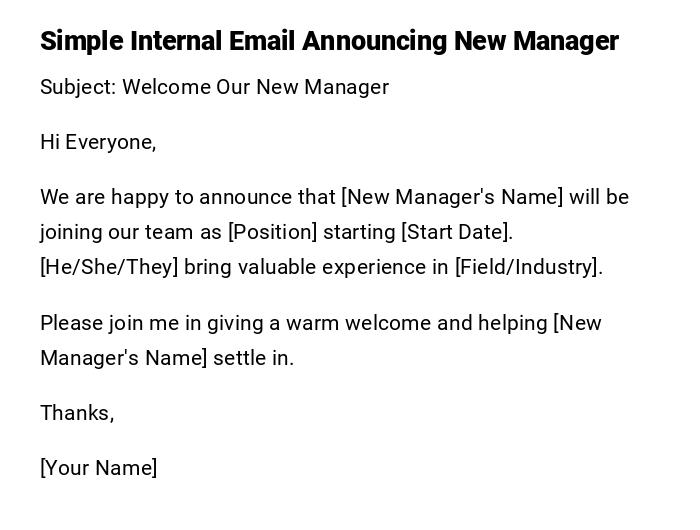The width and height of the screenshot is (700, 530).
Task: Click the "Thanks," closing line
Action: (77, 413)
